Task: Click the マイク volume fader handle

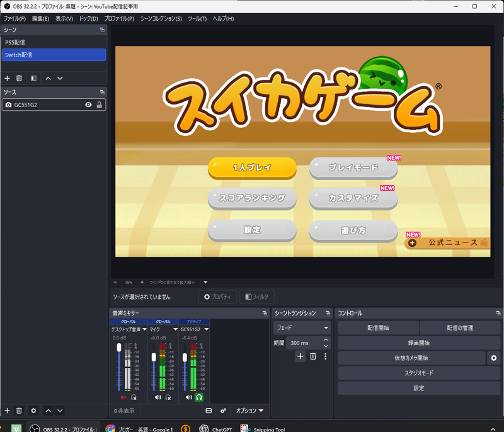Action: (154, 357)
